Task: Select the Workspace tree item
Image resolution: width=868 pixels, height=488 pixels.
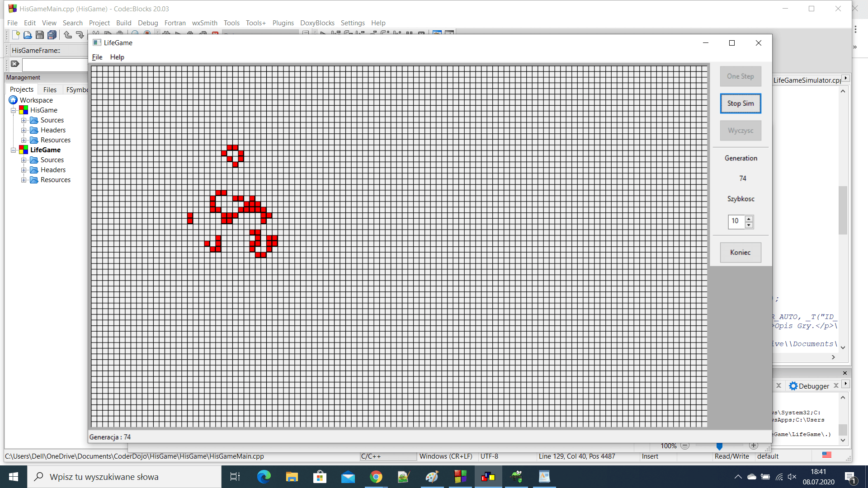Action: tap(36, 100)
